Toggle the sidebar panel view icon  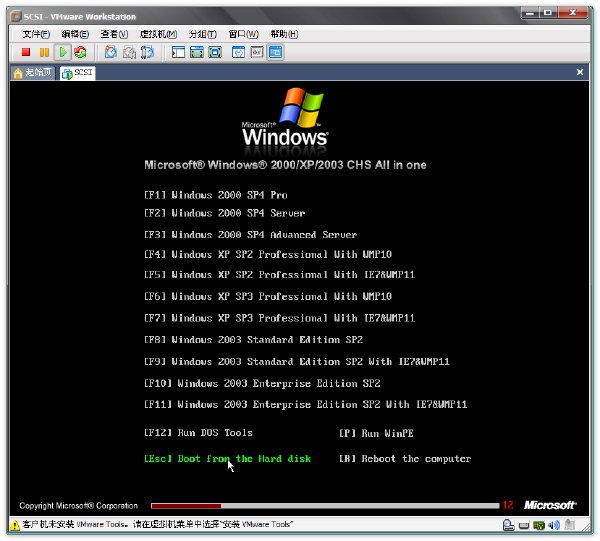178,52
